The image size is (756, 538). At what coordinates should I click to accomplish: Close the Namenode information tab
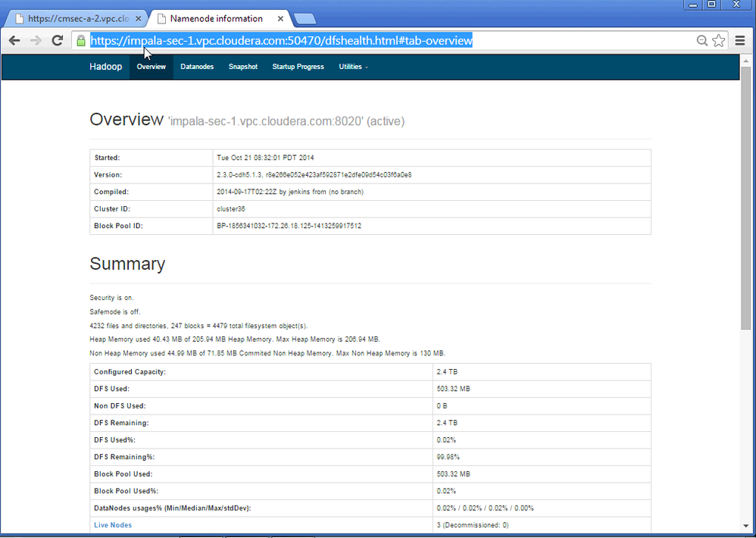coord(280,19)
